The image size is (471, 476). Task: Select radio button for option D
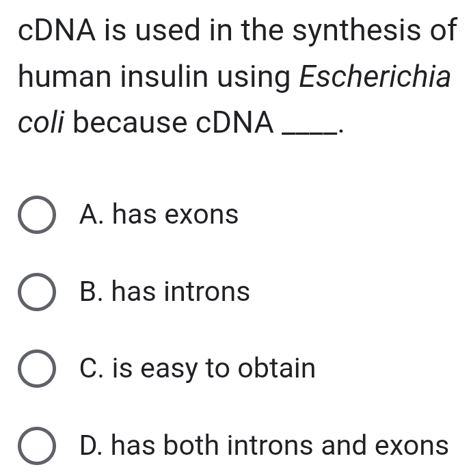coord(37,446)
